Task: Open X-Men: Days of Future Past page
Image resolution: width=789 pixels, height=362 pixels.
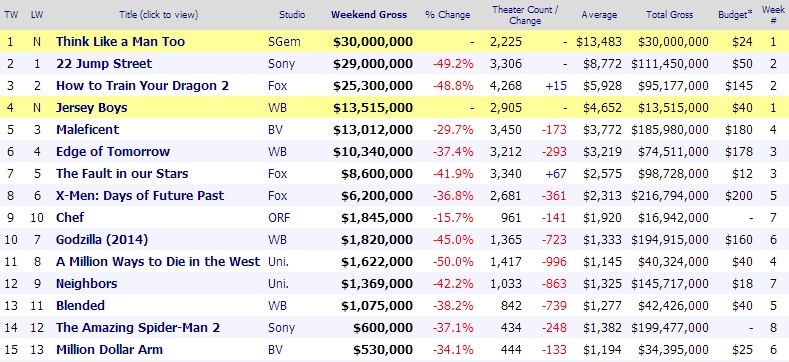Action: point(140,196)
